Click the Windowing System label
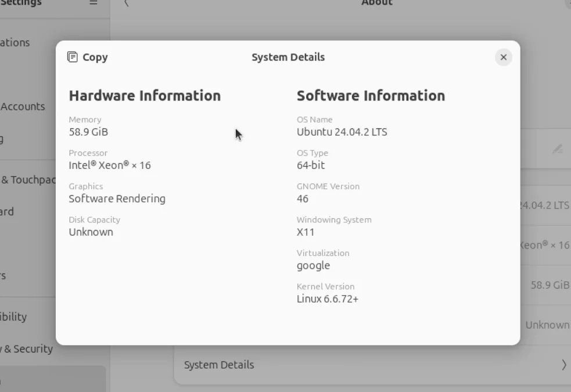This screenshot has width=571, height=392. click(x=334, y=220)
